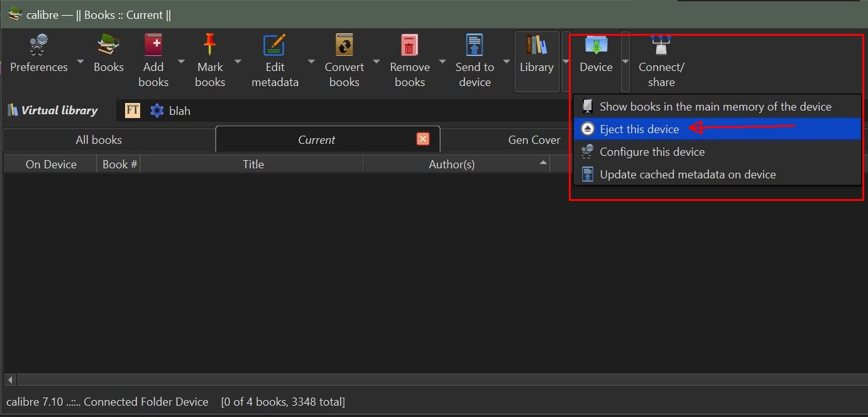Select Configure this device

(x=717, y=152)
